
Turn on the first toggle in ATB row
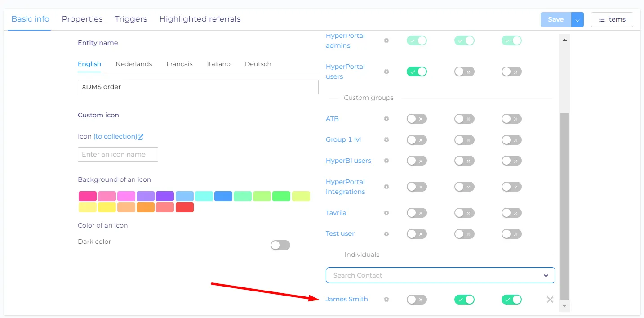[417, 119]
